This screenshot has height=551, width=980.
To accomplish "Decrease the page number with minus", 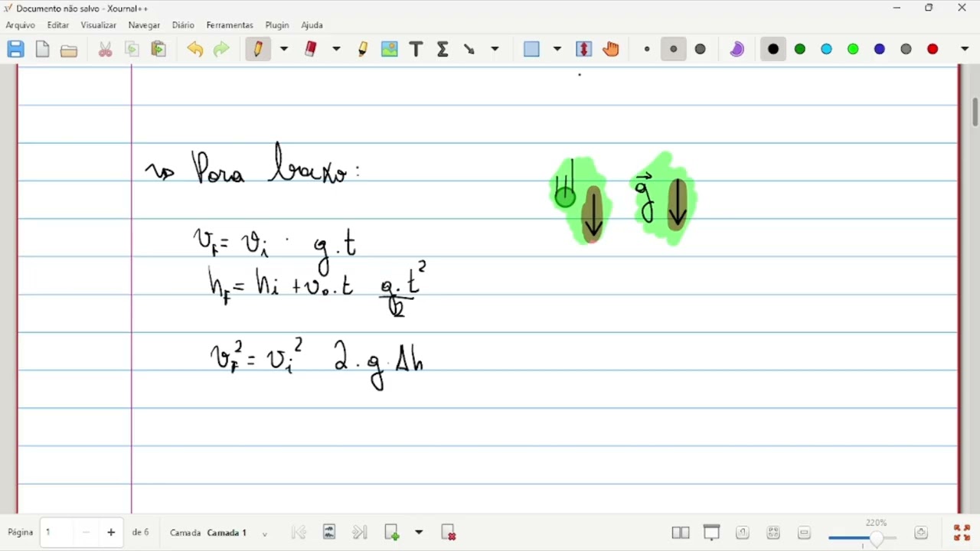I will pyautogui.click(x=87, y=533).
